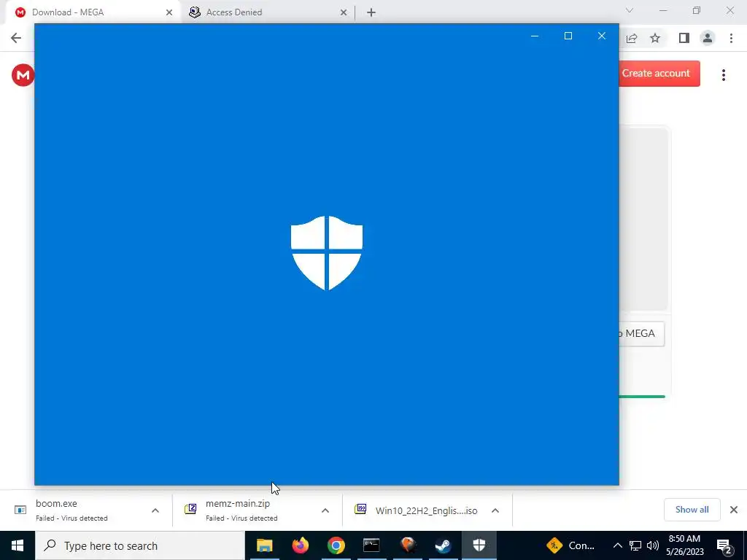Viewport: 747px width, 560px height.
Task: Click the Type here to search box
Action: pyautogui.click(x=140, y=545)
